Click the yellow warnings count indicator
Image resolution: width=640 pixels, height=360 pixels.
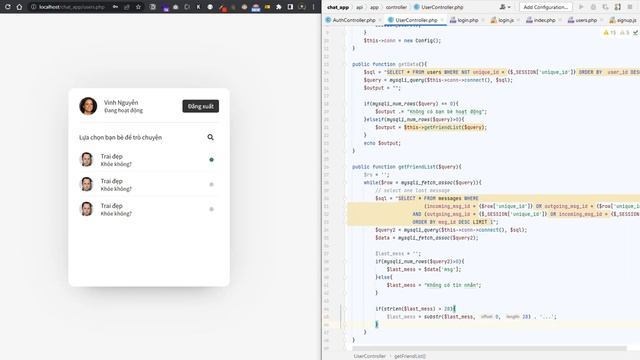(609, 33)
